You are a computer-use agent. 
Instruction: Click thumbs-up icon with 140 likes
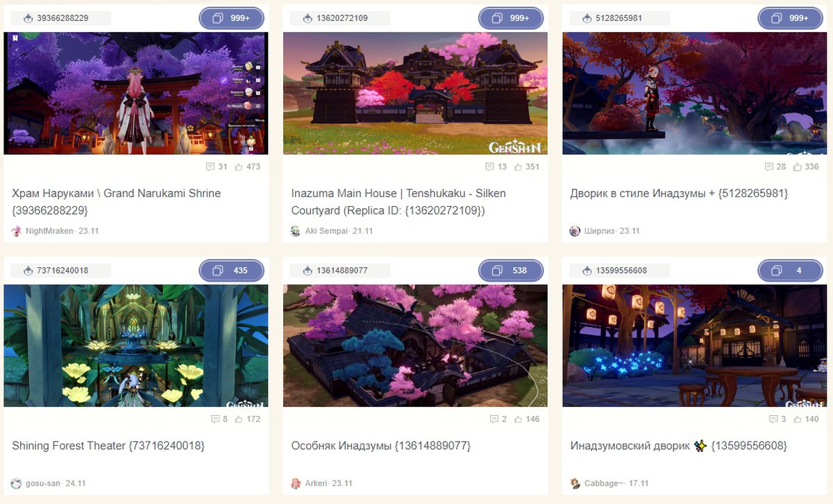798,419
